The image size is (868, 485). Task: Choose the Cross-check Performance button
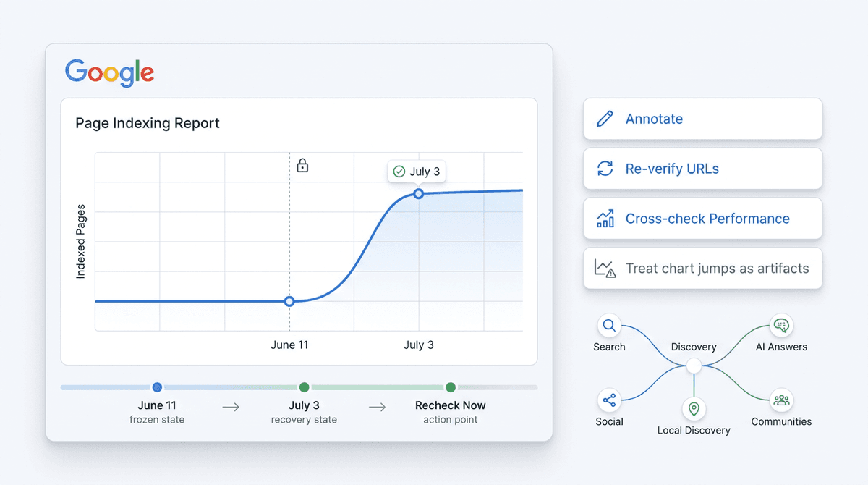702,219
